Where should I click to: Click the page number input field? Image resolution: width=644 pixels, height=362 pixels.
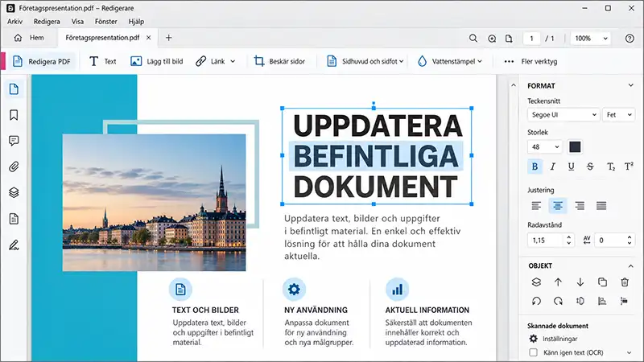click(x=531, y=38)
